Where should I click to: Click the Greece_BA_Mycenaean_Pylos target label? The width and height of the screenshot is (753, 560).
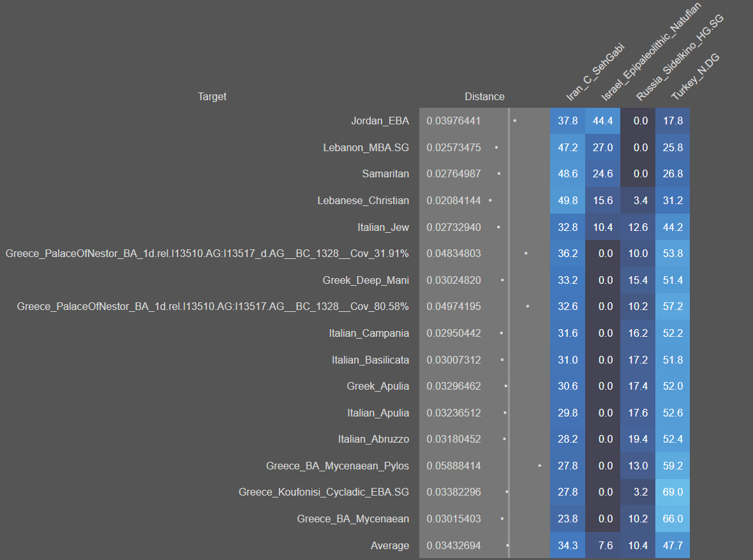click(338, 466)
